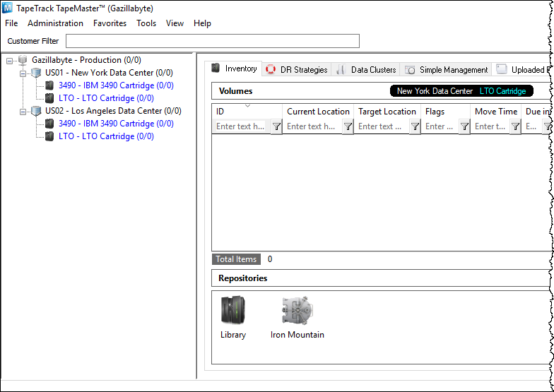Open the Tools menu

click(x=146, y=23)
